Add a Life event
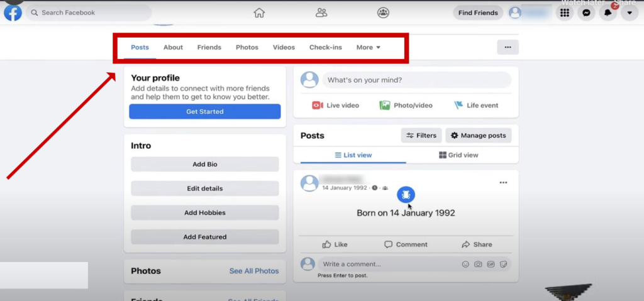 [x=476, y=106]
